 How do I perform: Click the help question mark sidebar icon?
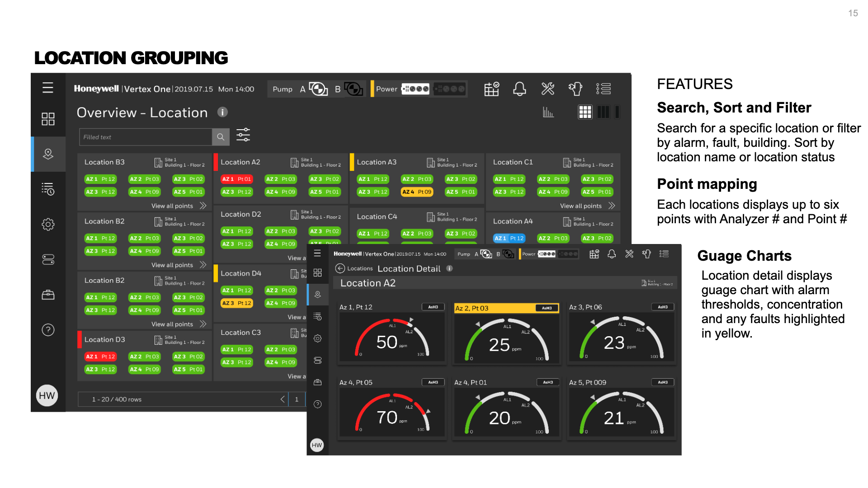point(48,330)
